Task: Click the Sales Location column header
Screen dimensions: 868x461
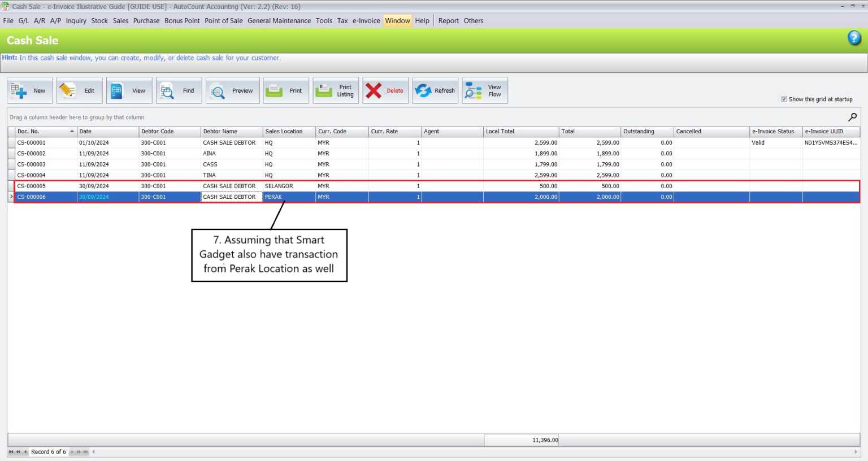Action: (289, 131)
